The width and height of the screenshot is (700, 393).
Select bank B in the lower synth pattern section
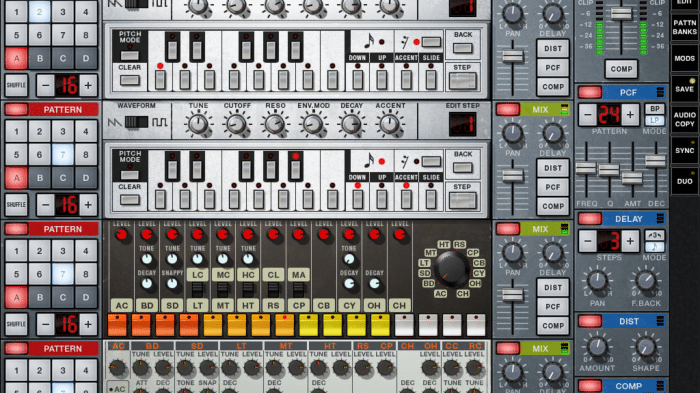(40, 178)
